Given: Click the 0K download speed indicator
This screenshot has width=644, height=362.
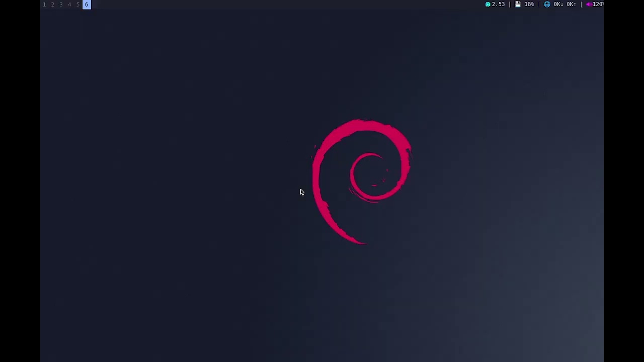Looking at the screenshot, I should pyautogui.click(x=558, y=5).
